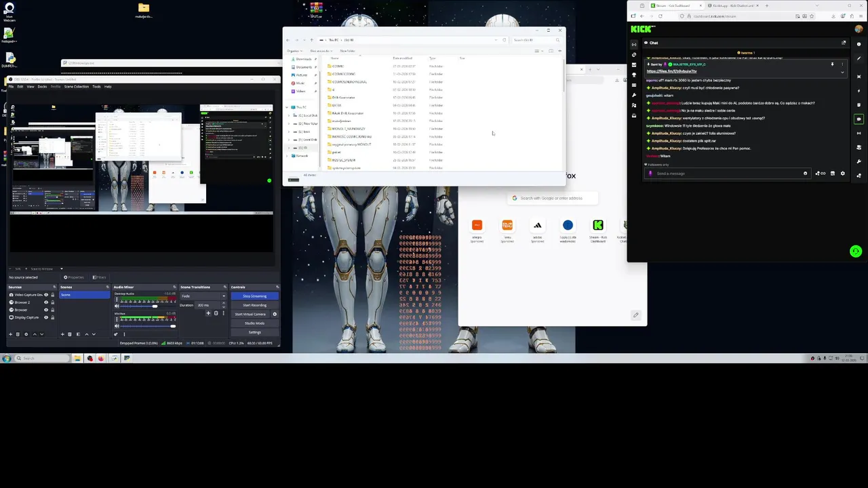Lock the Video Capture Device source

[x=52, y=295]
